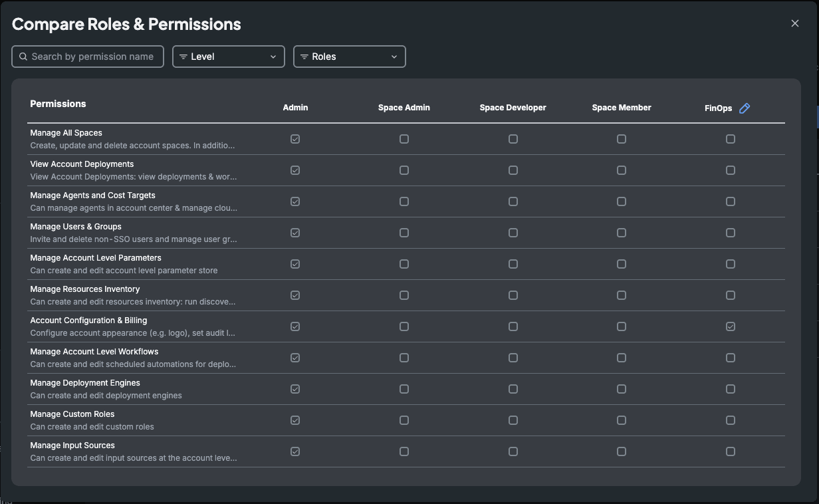Image resolution: width=819 pixels, height=504 pixels.
Task: Click the search magnifier icon
Action: pos(23,57)
